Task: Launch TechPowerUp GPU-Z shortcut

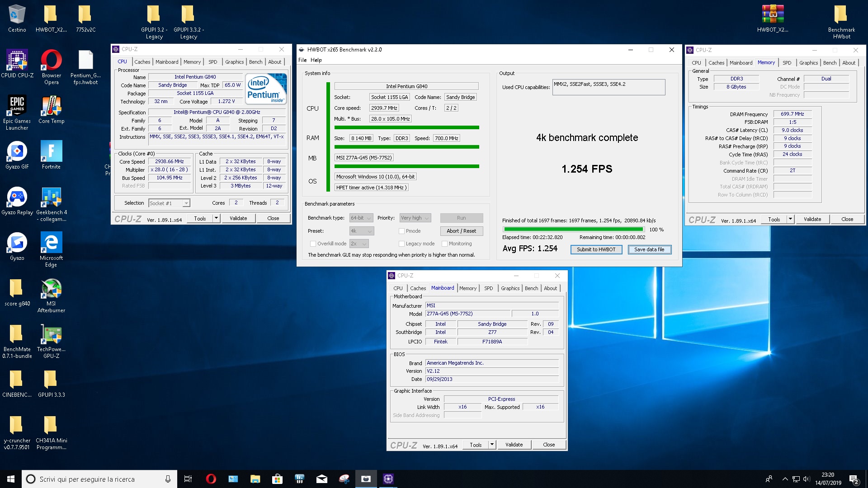Action: [x=51, y=341]
